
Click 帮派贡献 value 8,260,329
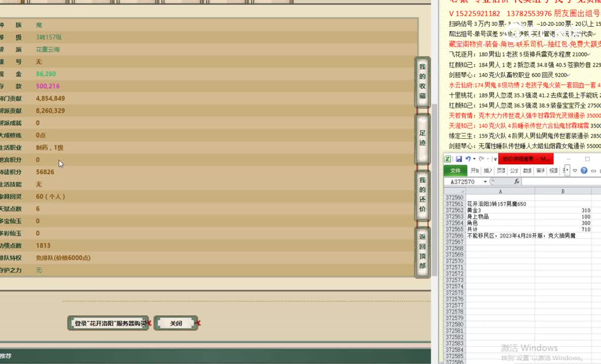50,111
